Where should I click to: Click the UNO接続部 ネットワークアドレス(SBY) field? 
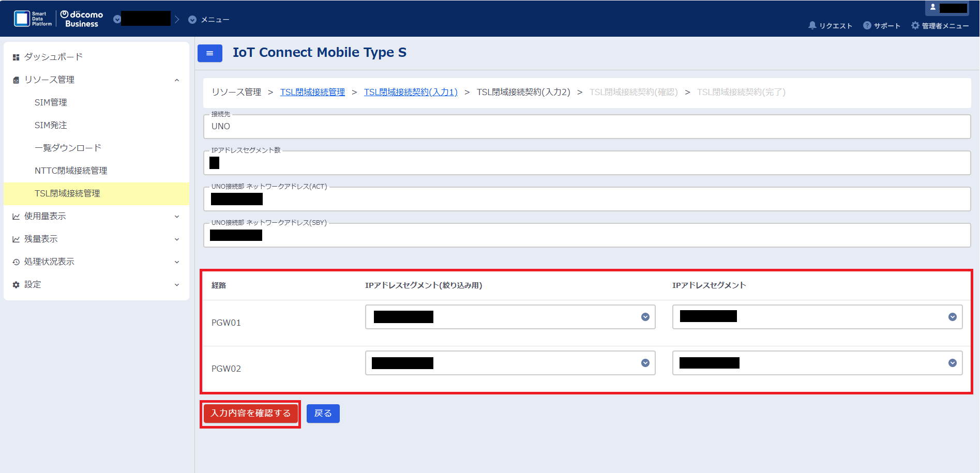587,235
